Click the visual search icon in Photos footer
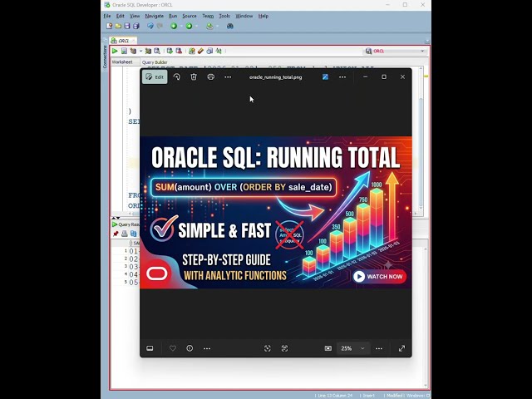This screenshot has height=399, width=532. pyautogui.click(x=268, y=348)
